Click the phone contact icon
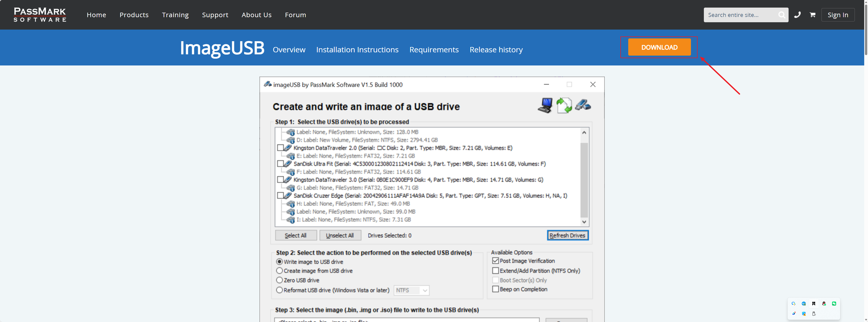Viewport: 868px width, 322px height. pyautogui.click(x=797, y=15)
